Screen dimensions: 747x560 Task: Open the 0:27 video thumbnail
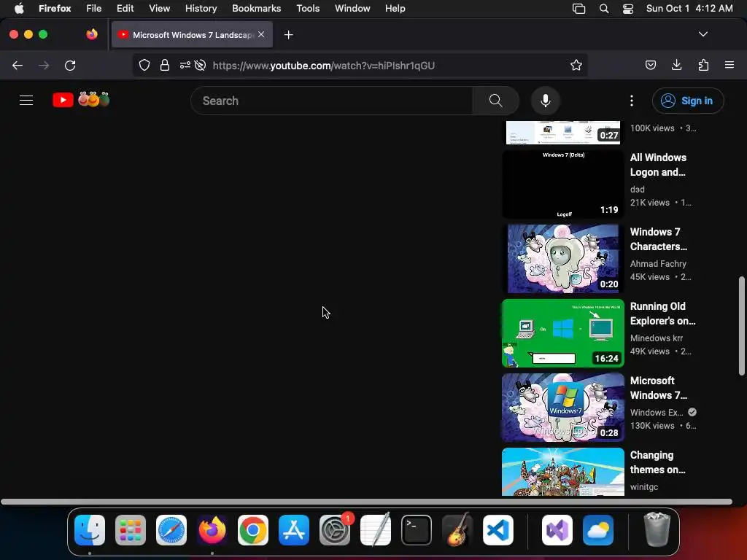(562, 132)
